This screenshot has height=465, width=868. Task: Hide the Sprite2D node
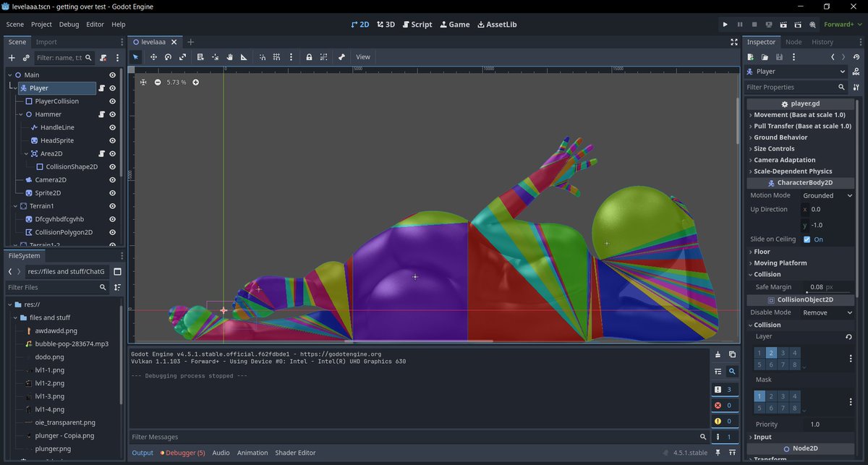[x=113, y=193]
